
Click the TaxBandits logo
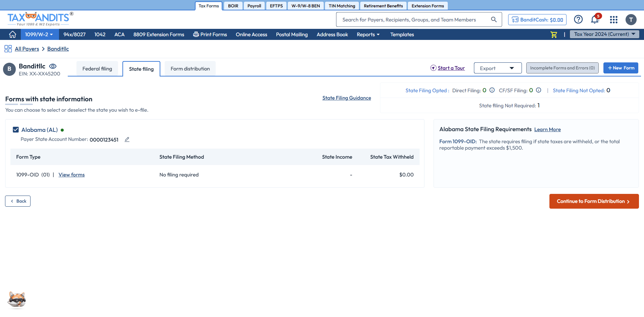coord(40,19)
